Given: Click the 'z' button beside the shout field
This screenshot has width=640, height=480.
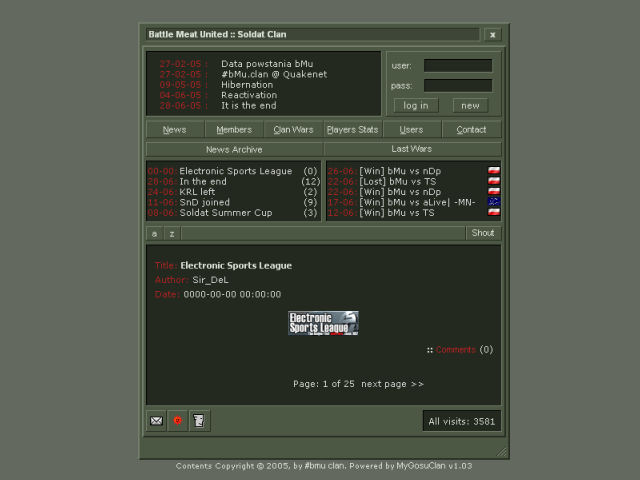Looking at the screenshot, I should tap(171, 233).
